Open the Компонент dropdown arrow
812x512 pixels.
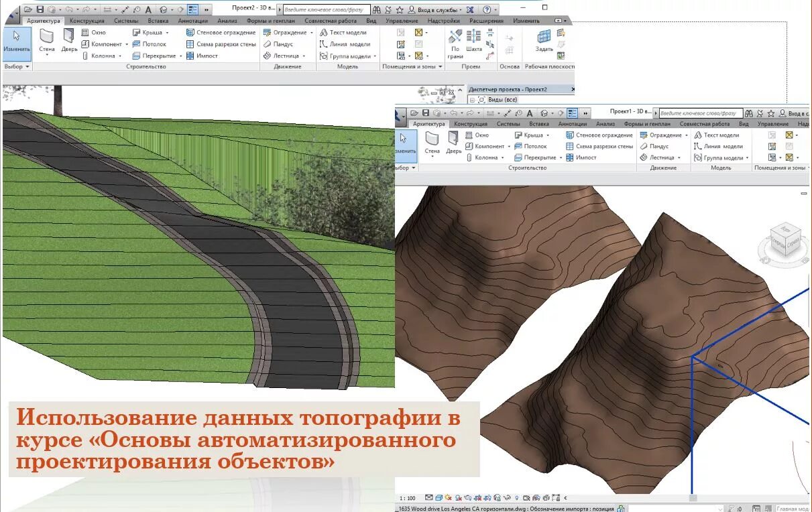(x=127, y=44)
